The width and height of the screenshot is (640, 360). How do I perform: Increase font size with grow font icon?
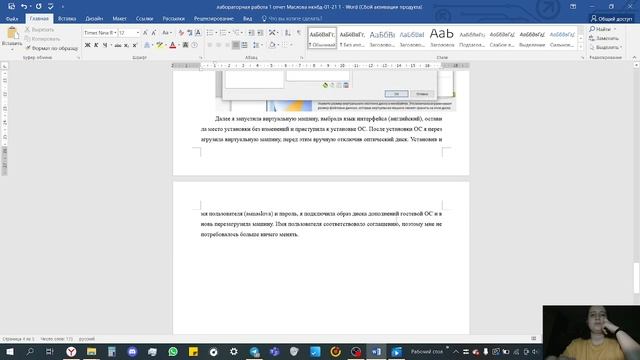(145, 33)
